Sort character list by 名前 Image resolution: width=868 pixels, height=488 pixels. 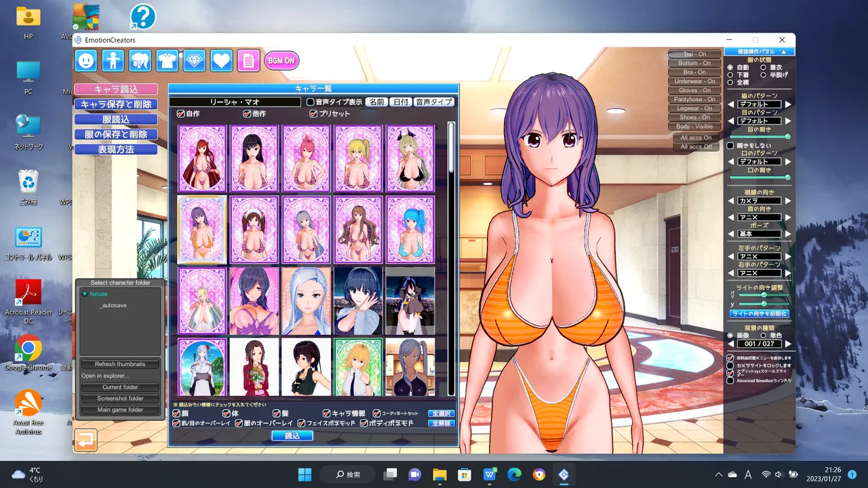click(x=376, y=102)
